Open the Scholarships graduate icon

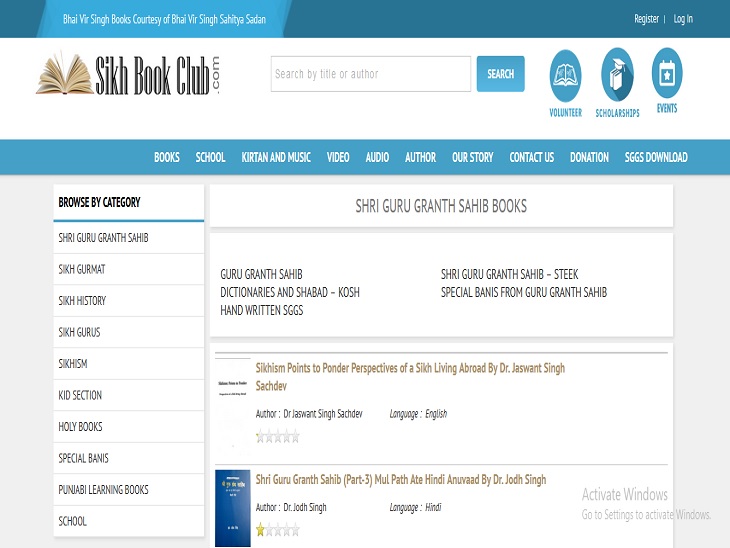point(617,76)
